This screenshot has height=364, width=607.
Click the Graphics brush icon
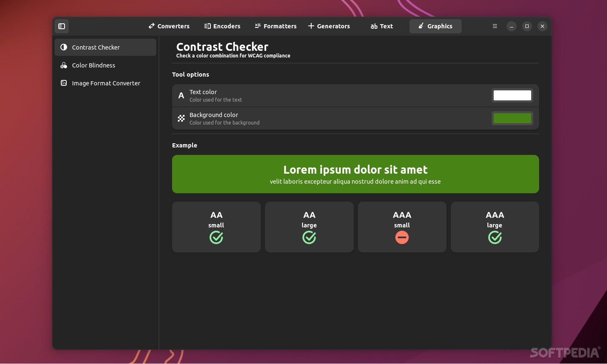point(421,26)
